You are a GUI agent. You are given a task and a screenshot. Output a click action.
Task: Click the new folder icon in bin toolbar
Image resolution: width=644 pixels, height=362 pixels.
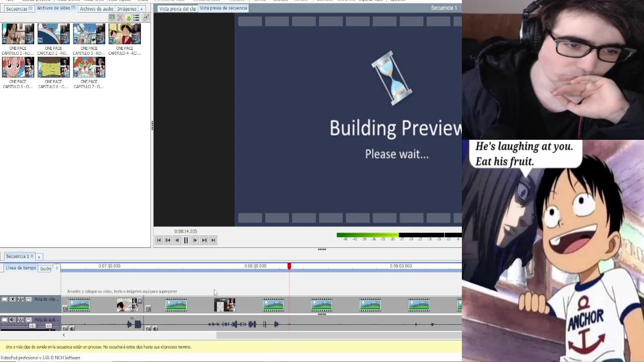tap(128, 18)
